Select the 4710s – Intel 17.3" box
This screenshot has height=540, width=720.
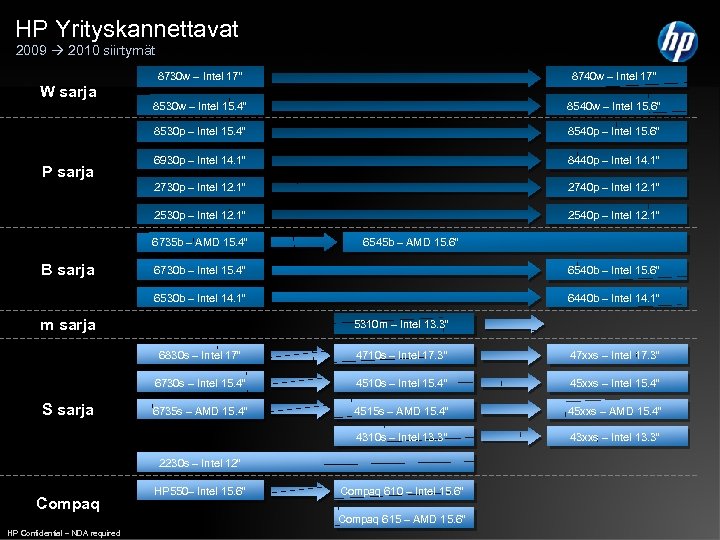point(404,354)
